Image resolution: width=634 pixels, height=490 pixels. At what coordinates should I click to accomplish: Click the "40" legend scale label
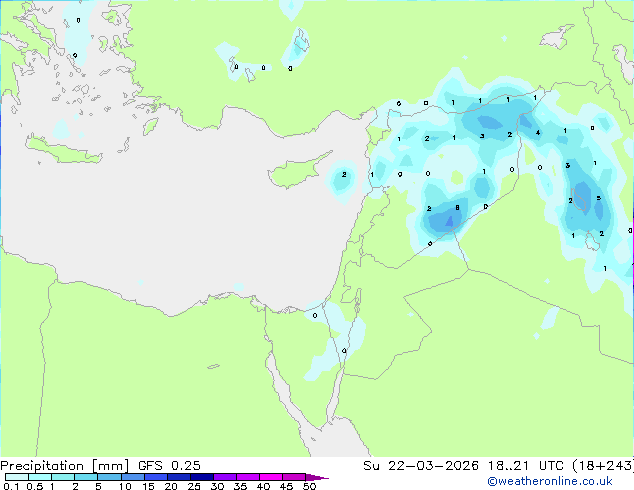pos(263,486)
